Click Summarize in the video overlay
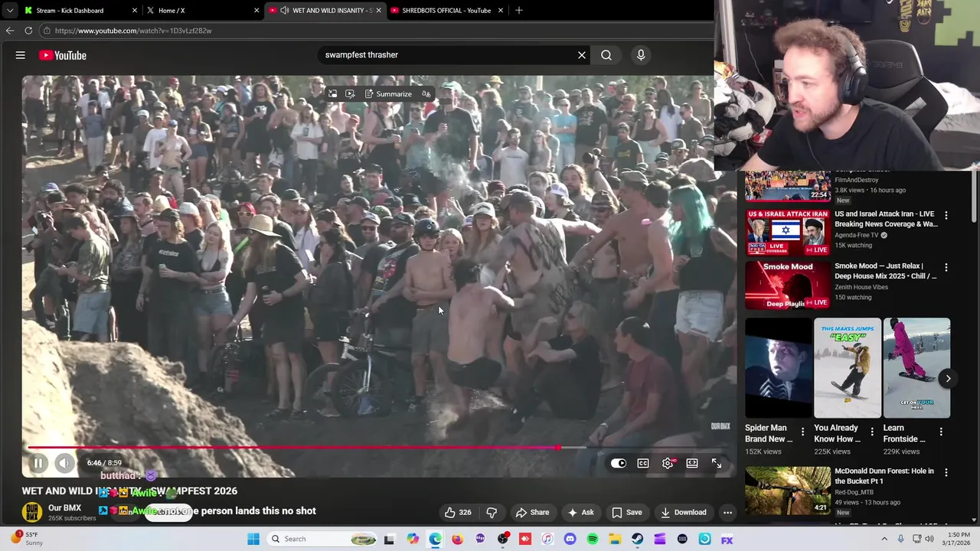Image resolution: width=980 pixels, height=551 pixels. (388, 93)
